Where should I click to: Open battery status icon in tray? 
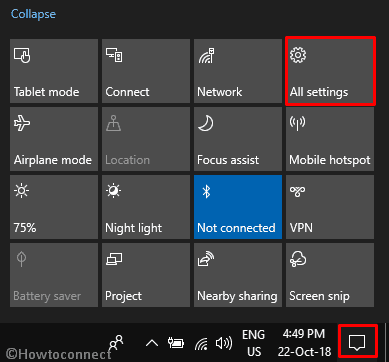176,343
